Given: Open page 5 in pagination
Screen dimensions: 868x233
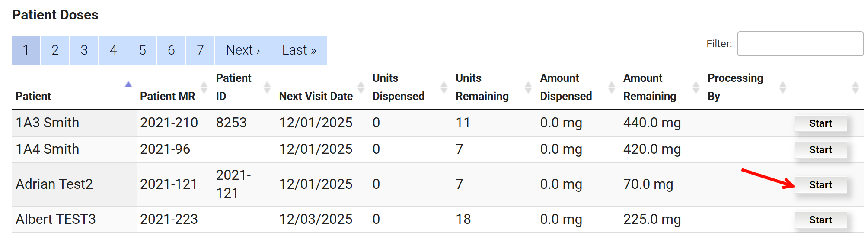Looking at the screenshot, I should (x=142, y=50).
